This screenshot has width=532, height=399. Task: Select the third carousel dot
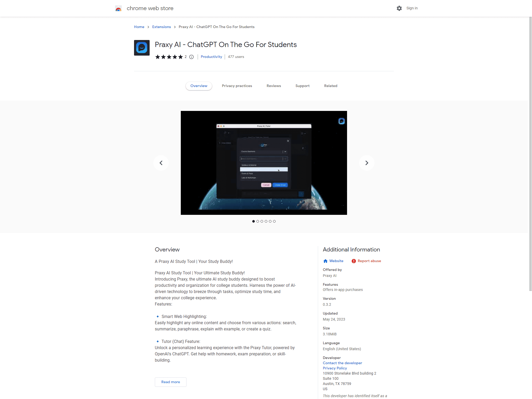(262, 221)
